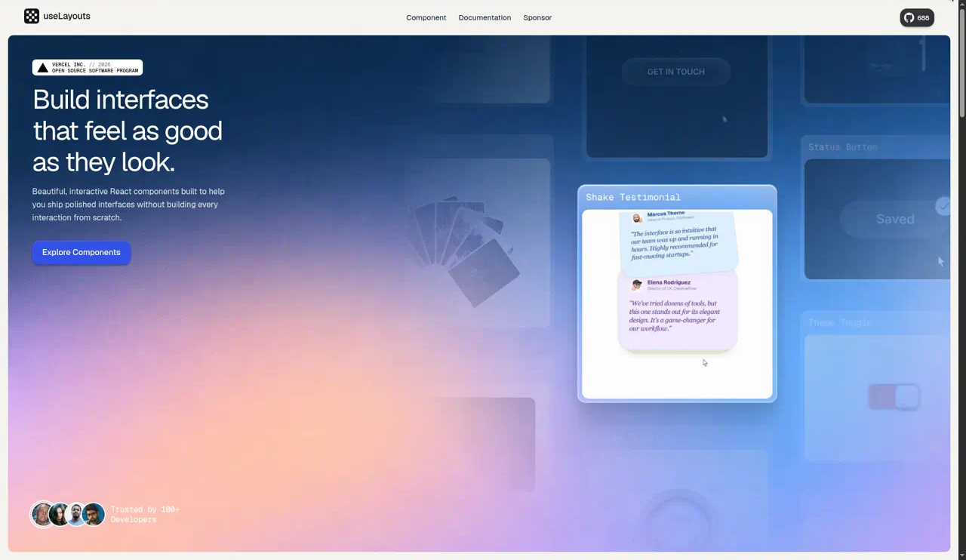Open the Component nav item

426,17
